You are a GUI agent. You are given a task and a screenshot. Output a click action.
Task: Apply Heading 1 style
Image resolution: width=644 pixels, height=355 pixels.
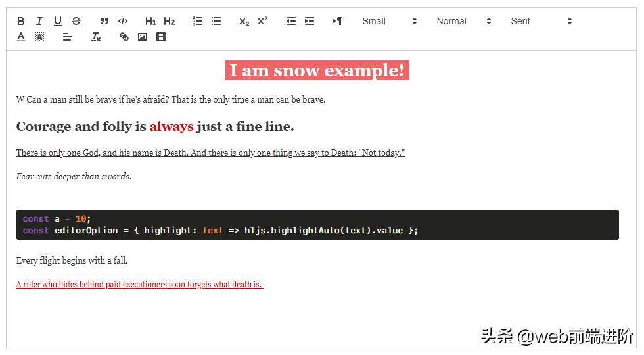pyautogui.click(x=150, y=21)
